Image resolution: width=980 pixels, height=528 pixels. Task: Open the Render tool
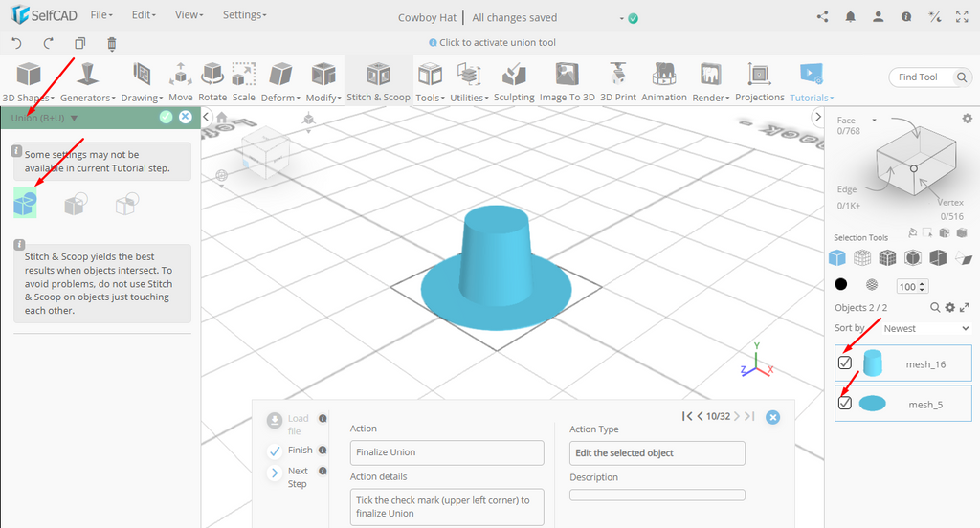point(711,82)
